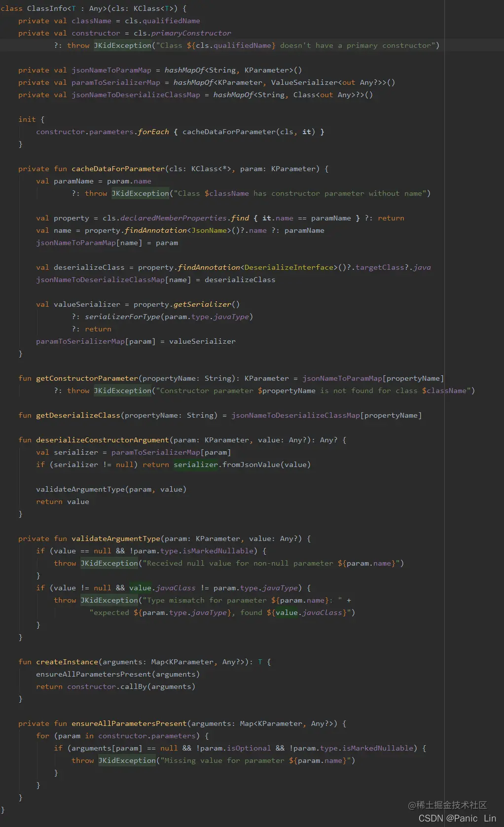Select the 'private val paramToSerializerMap' declaration

tap(207, 82)
